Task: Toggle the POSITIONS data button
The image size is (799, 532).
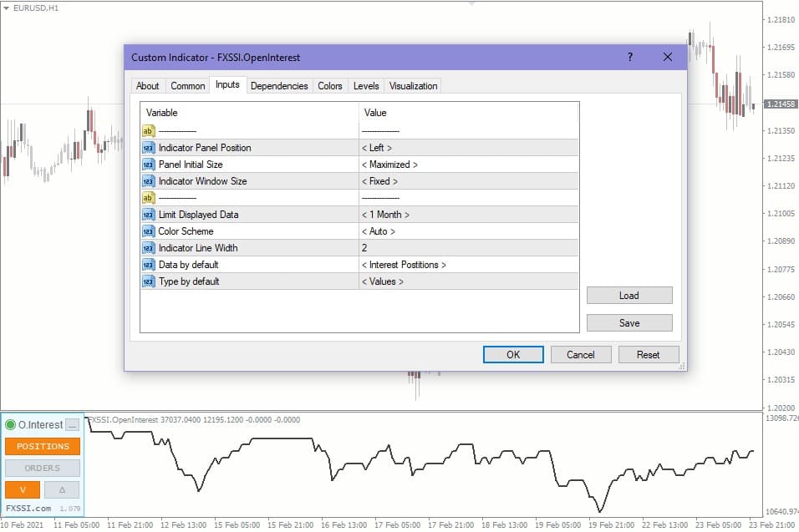Action: (x=43, y=447)
